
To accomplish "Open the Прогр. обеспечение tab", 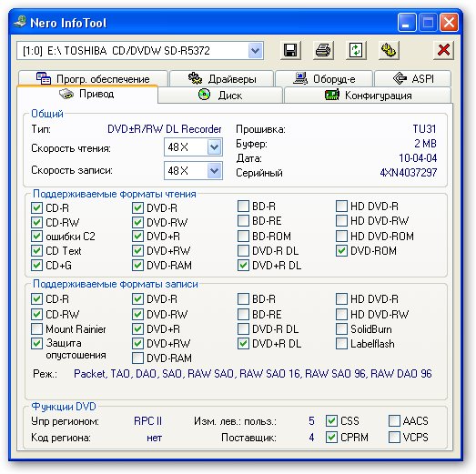I will (93, 79).
